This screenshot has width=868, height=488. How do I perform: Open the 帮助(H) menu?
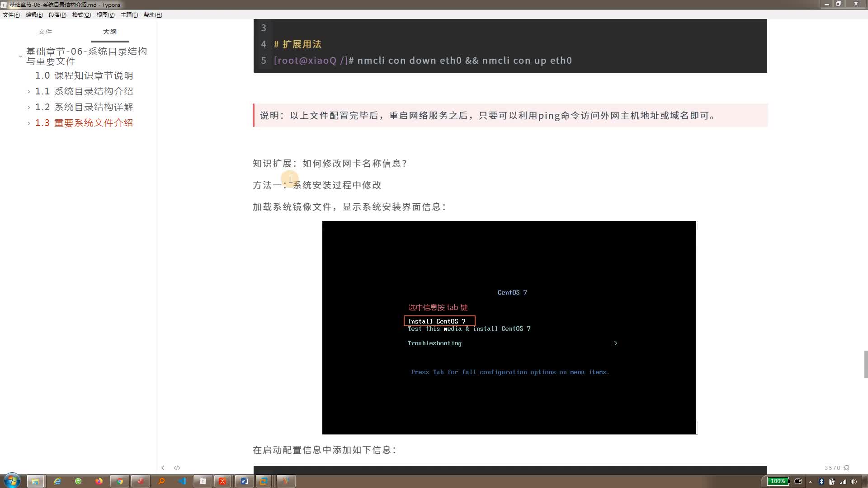(x=153, y=15)
